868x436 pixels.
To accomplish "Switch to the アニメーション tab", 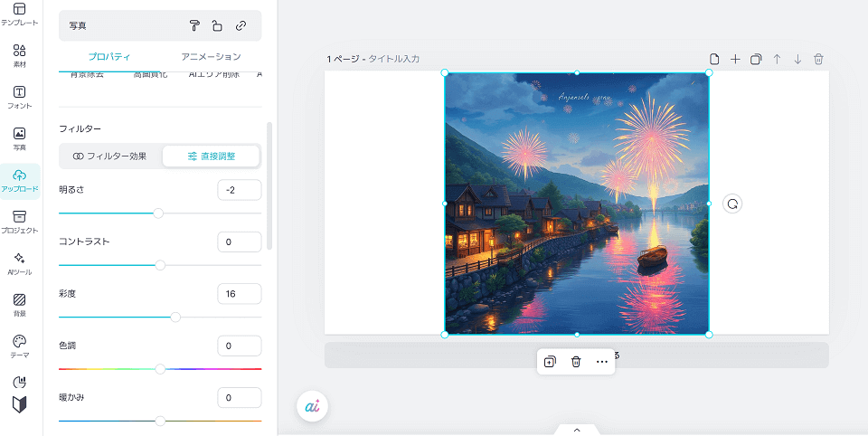I will coord(211,57).
